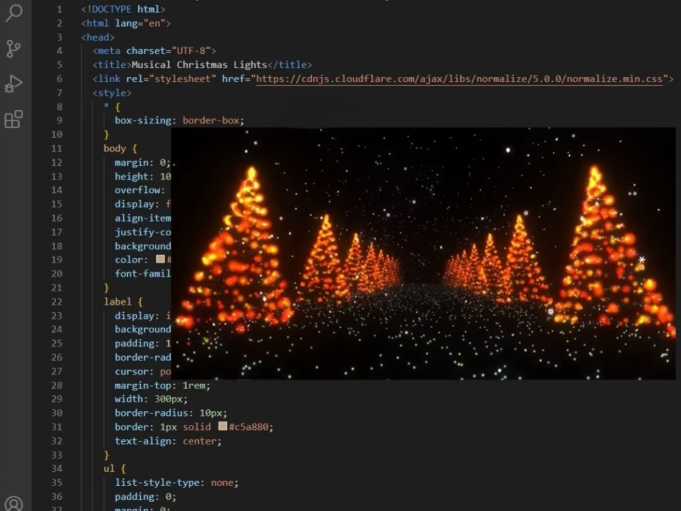Click the ul selector on line 34

coord(109,468)
